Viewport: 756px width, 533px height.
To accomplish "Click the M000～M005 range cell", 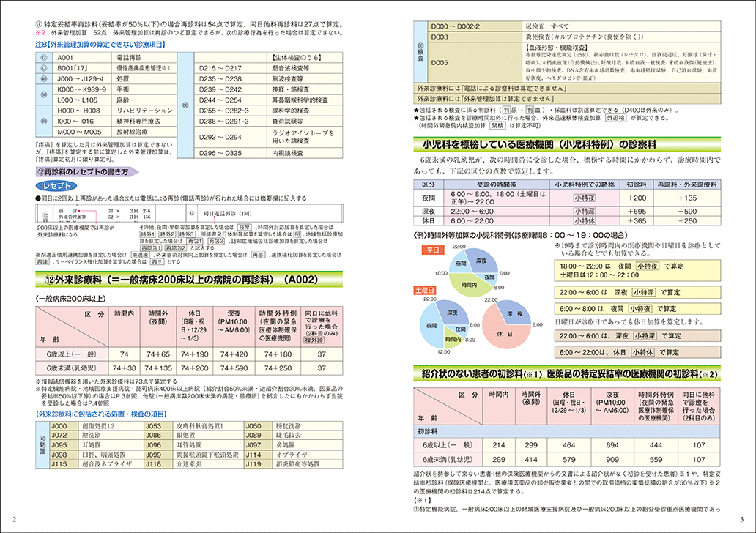I will pos(82,132).
